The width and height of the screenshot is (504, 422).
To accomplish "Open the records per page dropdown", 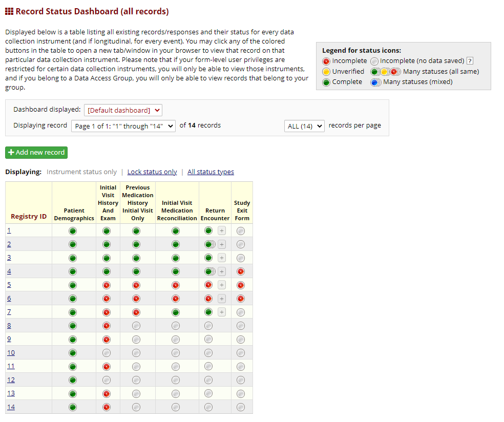I will [x=304, y=126].
